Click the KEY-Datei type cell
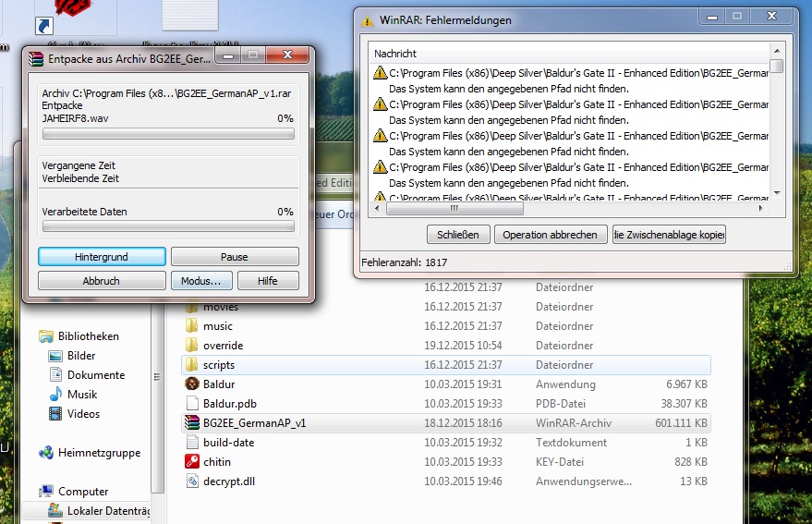 tap(559, 462)
